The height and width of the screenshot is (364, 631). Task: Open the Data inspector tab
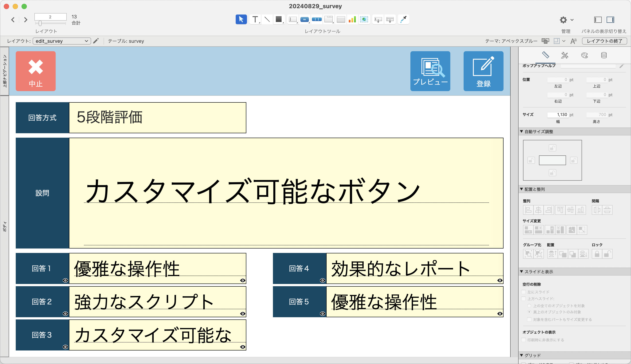(604, 55)
